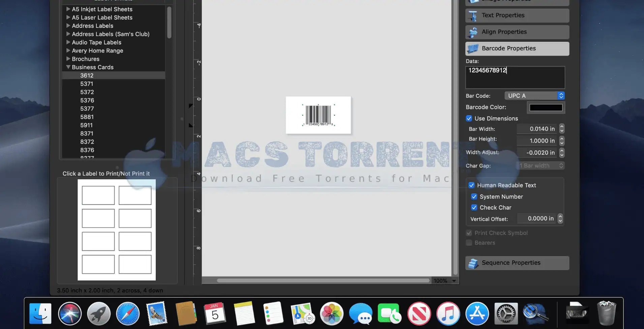This screenshot has width=644, height=329.
Task: Open Calendar icon showing JAN 5
Action: (x=215, y=313)
